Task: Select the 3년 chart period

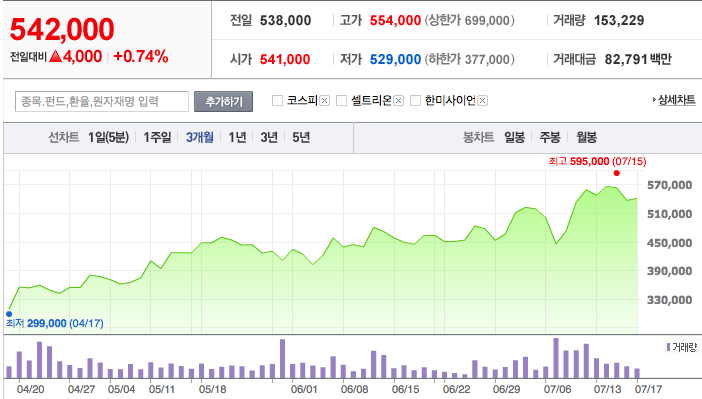Action: click(269, 137)
